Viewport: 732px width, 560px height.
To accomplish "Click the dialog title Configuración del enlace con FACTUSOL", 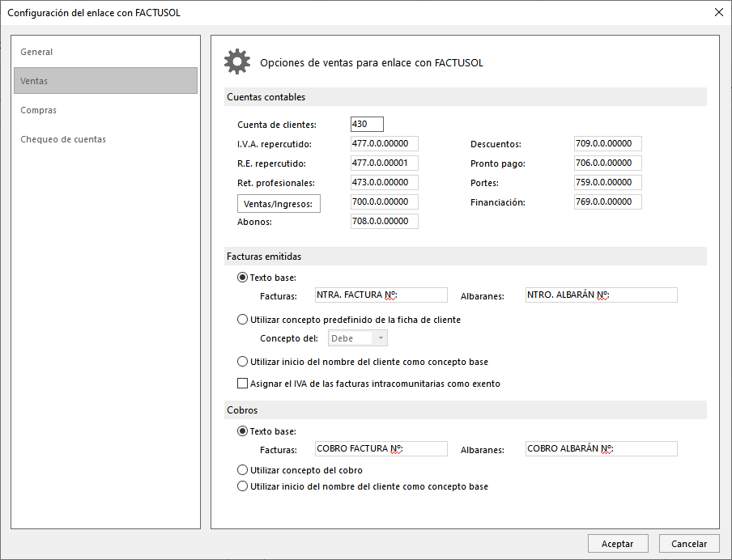I will [94, 13].
